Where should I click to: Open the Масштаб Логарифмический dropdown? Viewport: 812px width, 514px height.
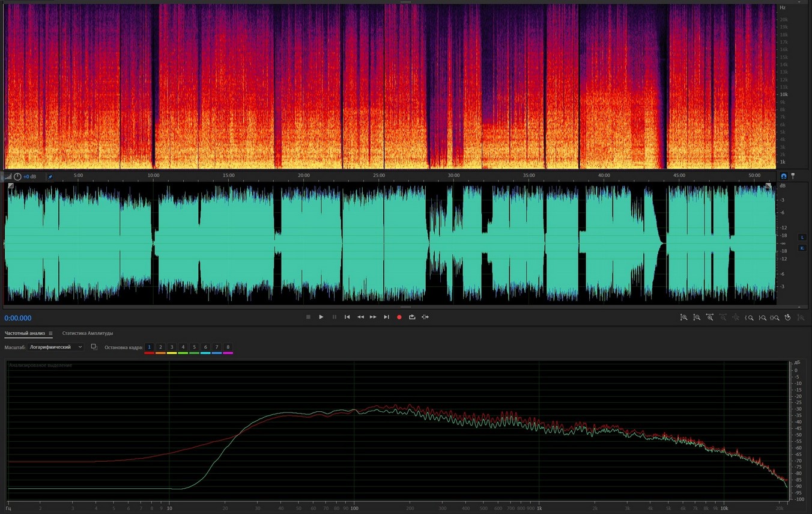(x=56, y=347)
